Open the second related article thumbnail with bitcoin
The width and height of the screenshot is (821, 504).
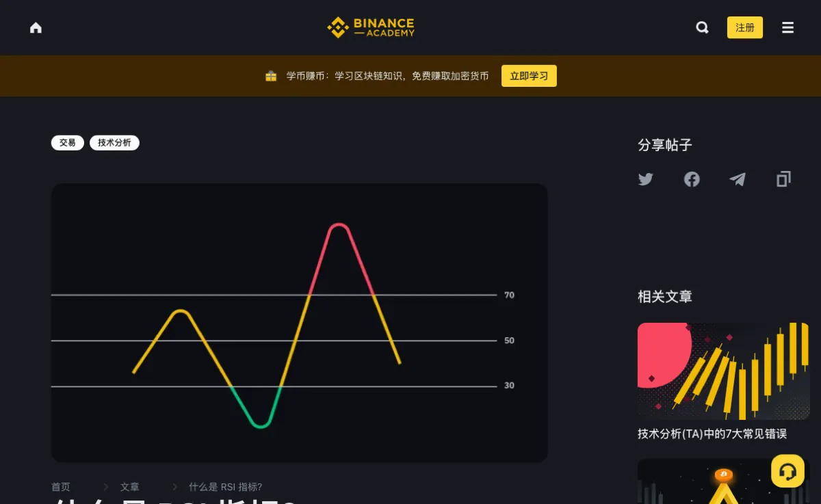click(x=724, y=481)
